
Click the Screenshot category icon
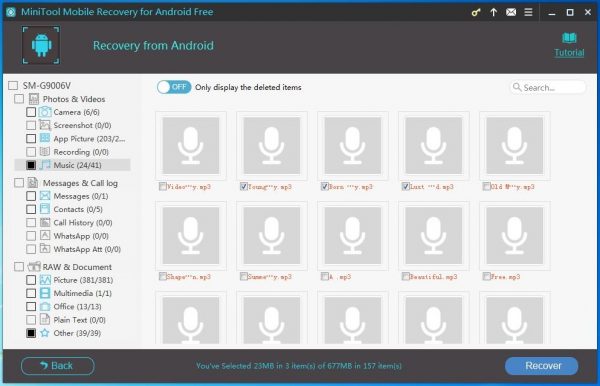point(45,125)
